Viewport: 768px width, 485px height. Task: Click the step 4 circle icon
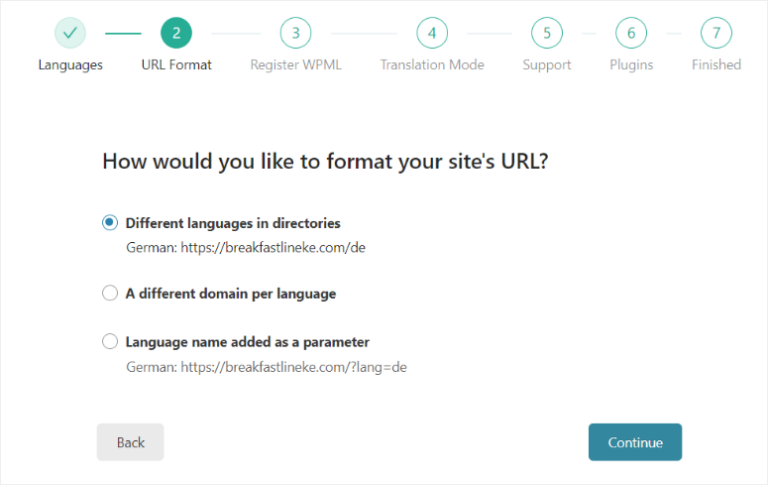(x=431, y=33)
